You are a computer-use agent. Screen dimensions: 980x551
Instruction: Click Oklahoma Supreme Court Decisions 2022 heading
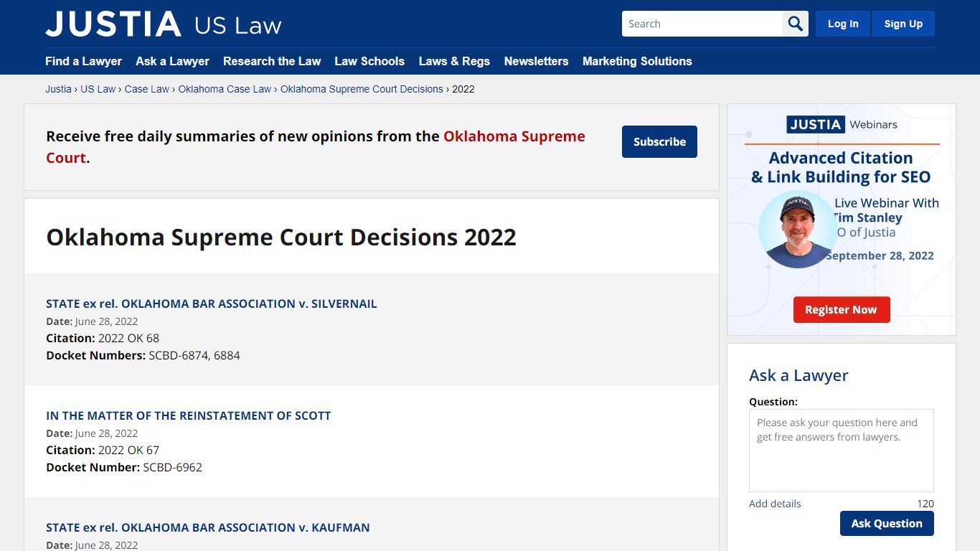click(x=281, y=237)
